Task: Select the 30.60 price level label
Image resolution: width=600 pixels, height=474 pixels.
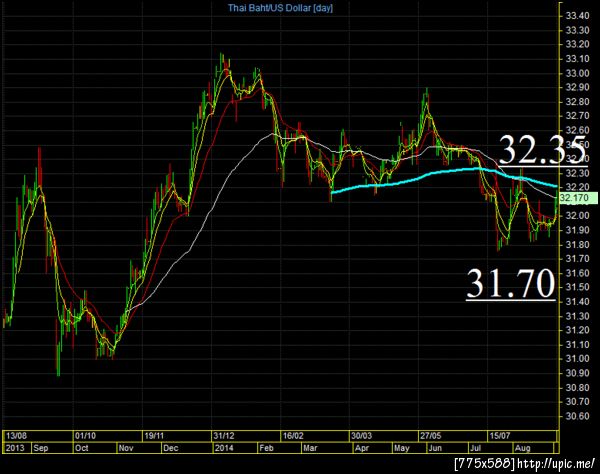Action: click(x=577, y=416)
